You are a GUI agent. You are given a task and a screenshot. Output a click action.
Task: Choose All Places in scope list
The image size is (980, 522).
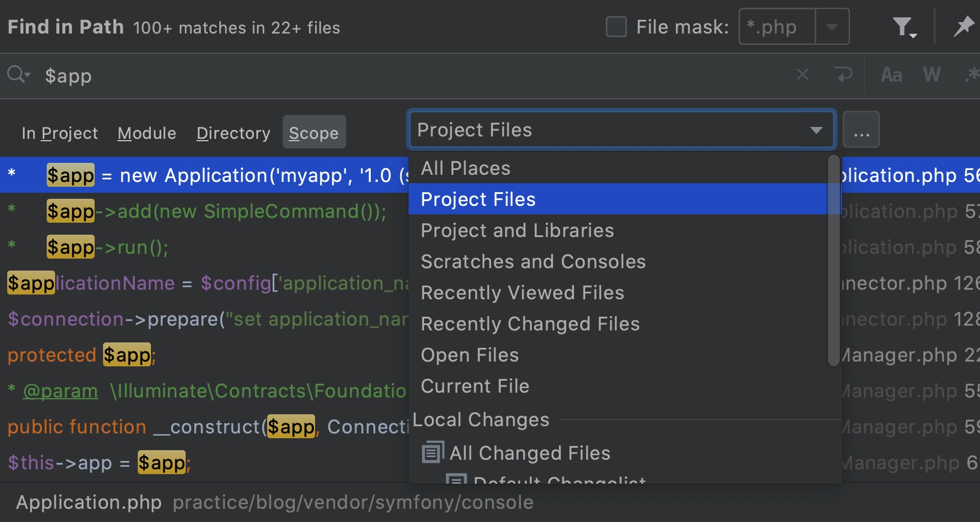click(x=618, y=168)
